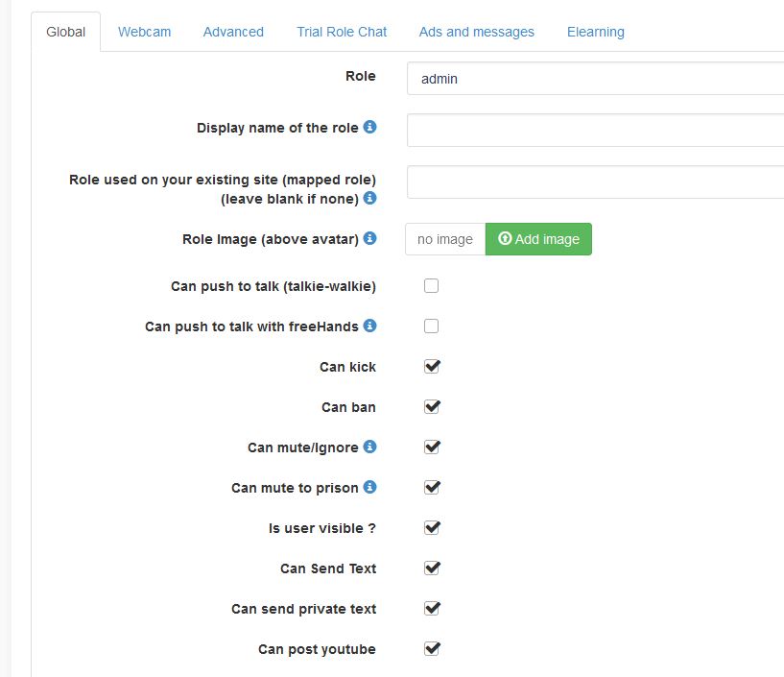Click info icon next to freeHands push to talk
This screenshot has height=677, width=784.
pyautogui.click(x=369, y=326)
